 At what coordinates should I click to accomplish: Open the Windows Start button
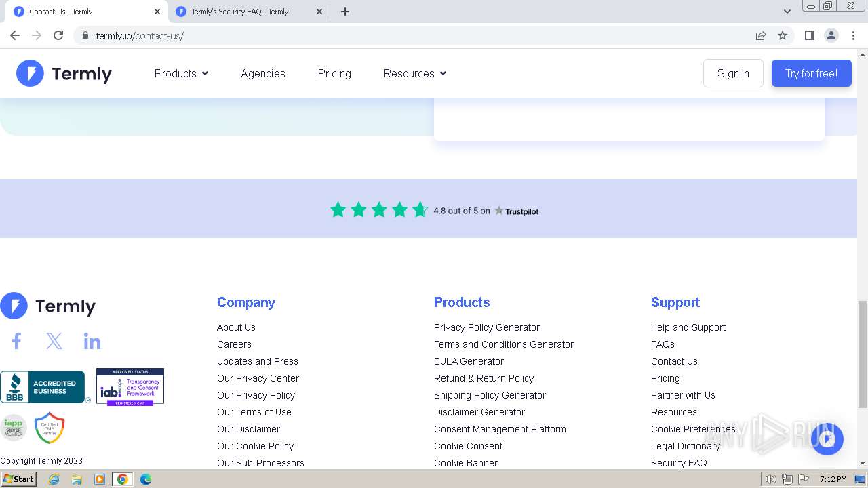18,479
